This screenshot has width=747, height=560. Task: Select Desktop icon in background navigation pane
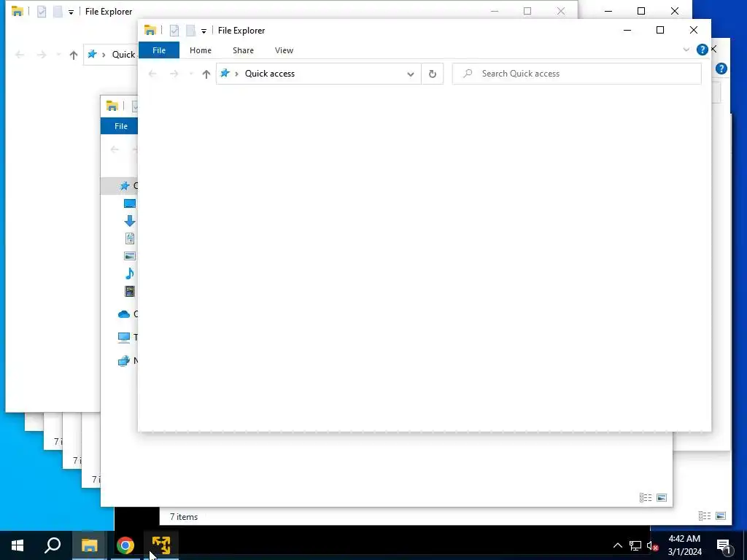[x=130, y=204]
